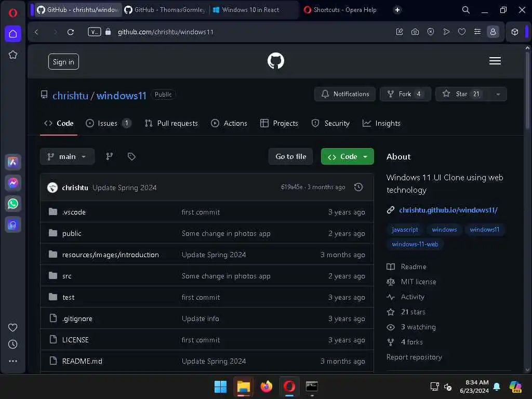Switch to ThomasGormley GitHub browser tab
The width and height of the screenshot is (532, 399).
[165, 10]
